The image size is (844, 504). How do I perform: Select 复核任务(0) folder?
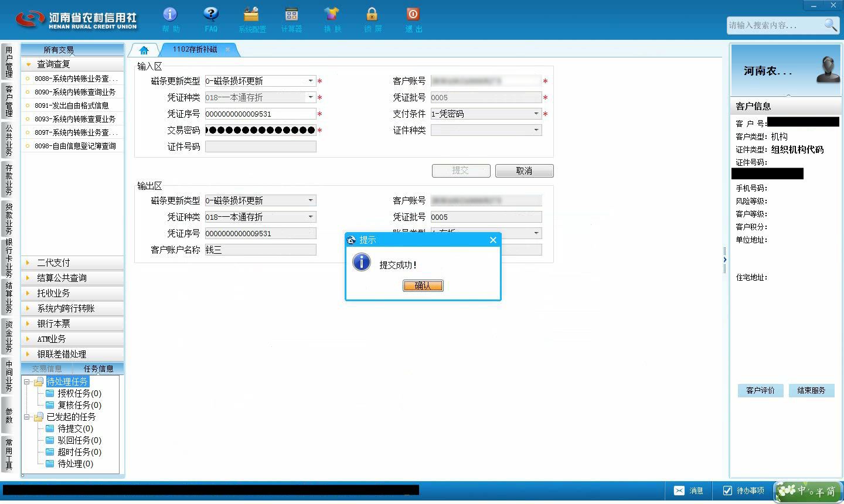coord(79,405)
